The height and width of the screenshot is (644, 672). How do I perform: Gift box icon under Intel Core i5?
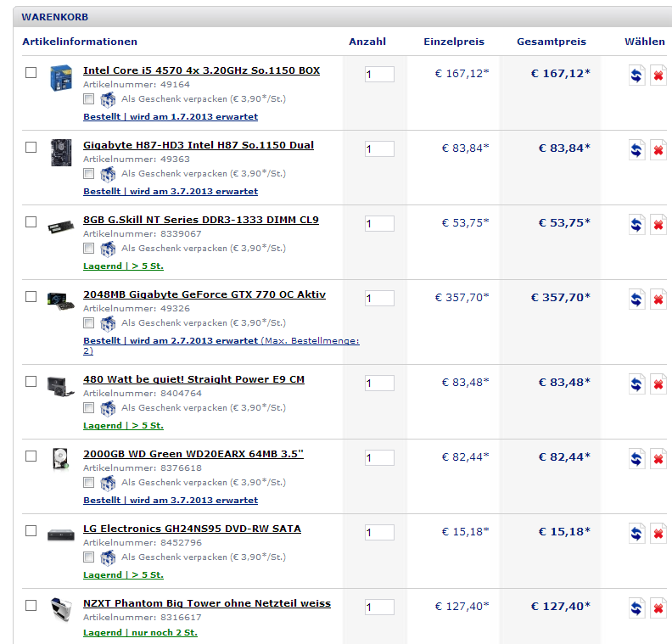[x=108, y=99]
